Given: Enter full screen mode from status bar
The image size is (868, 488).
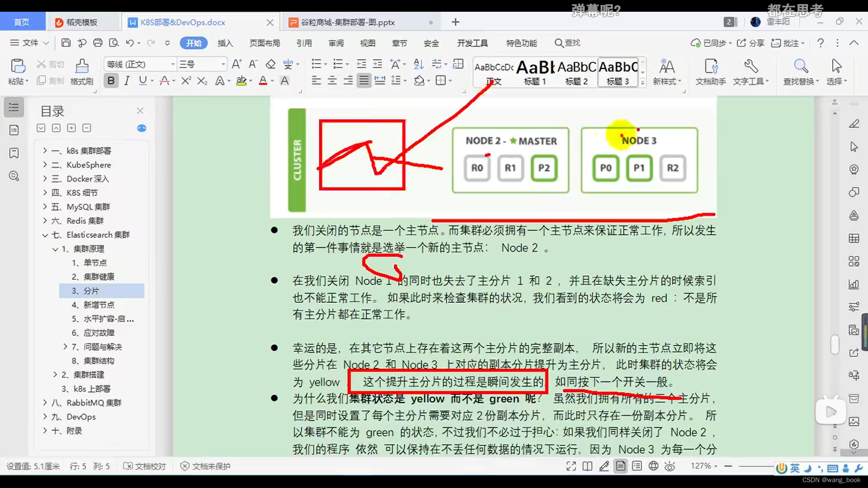Looking at the screenshot, I should click(571, 466).
